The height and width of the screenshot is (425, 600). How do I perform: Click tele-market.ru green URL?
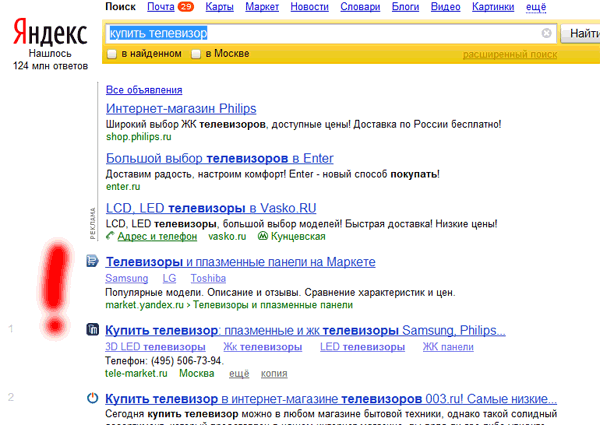coord(136,373)
